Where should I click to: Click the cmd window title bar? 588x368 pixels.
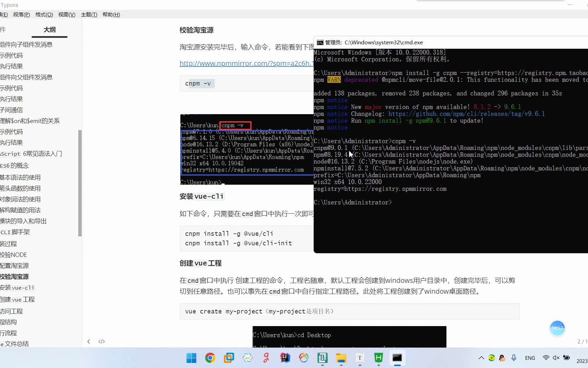tap(451, 43)
